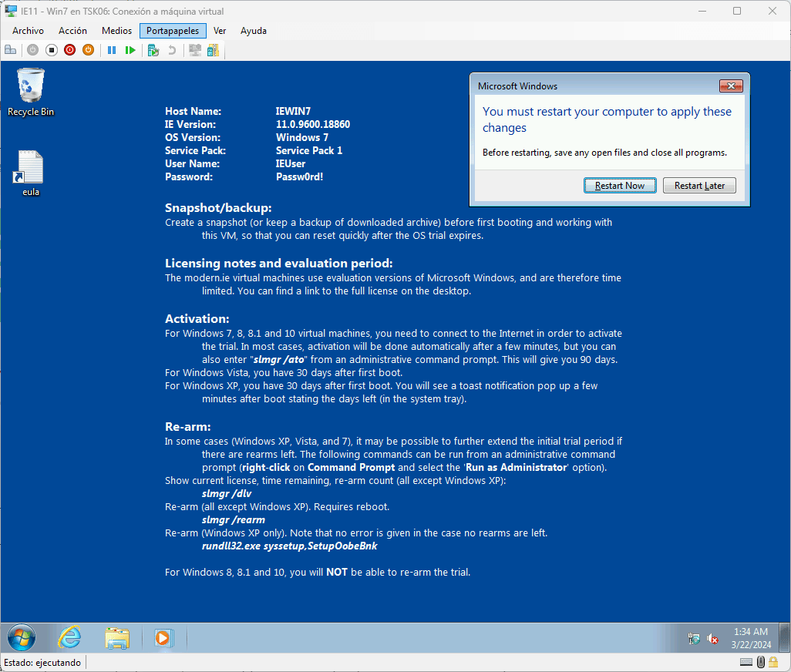Shut down the guest with the orange power icon
791x672 pixels.
(x=88, y=49)
